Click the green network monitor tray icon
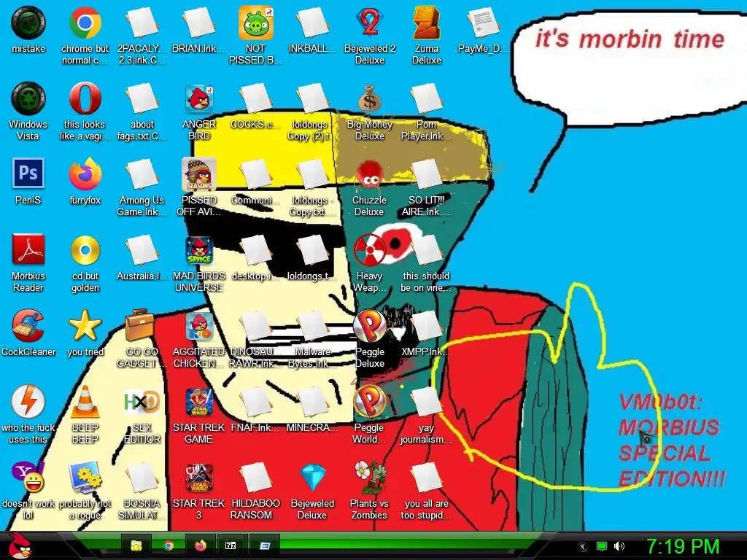This screenshot has height=560, width=747. [602, 546]
